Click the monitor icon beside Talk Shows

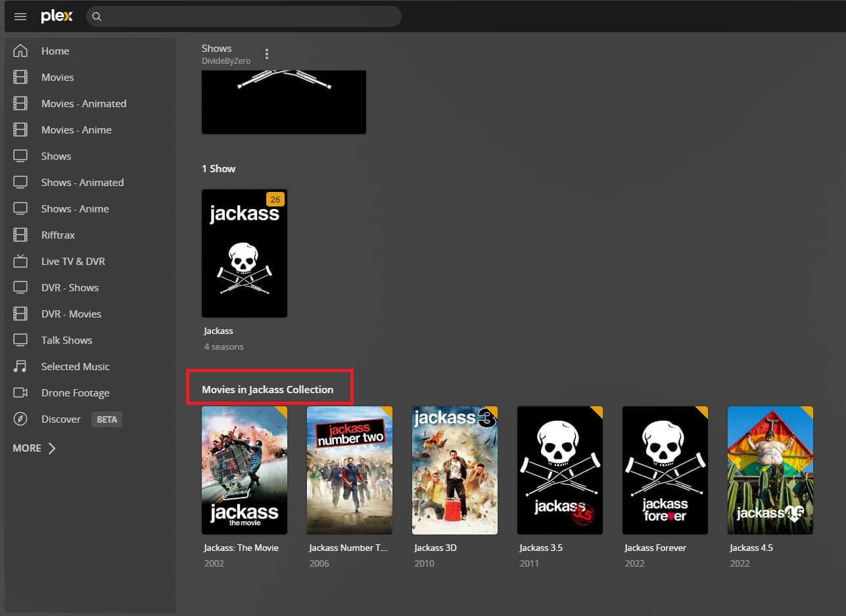coord(20,340)
